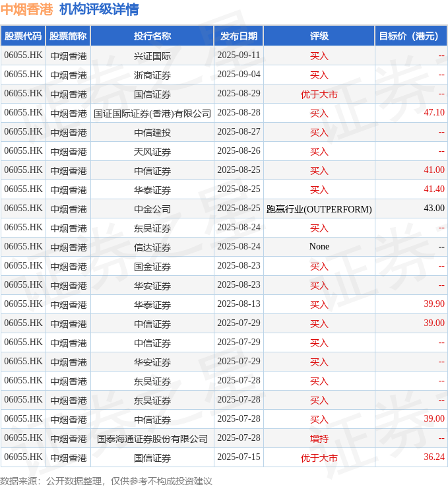The height and width of the screenshot is (487, 448).
Task: Click stock code 06055.HK in 兴证国际 row
Action: (23, 55)
